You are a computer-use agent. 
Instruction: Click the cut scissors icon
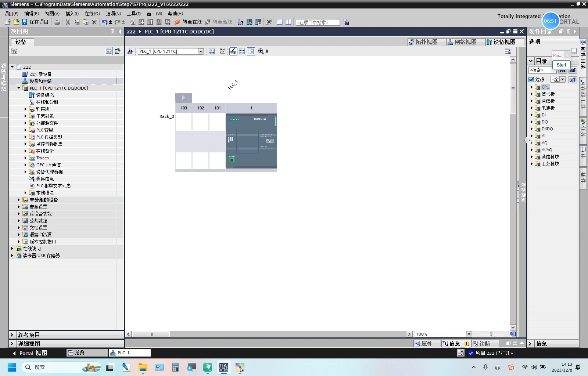click(68, 22)
